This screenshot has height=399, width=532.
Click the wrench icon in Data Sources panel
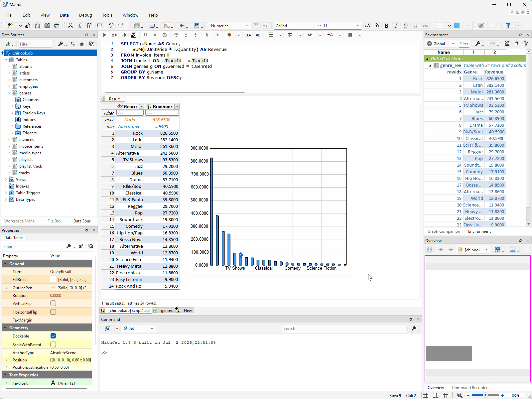pos(61,44)
